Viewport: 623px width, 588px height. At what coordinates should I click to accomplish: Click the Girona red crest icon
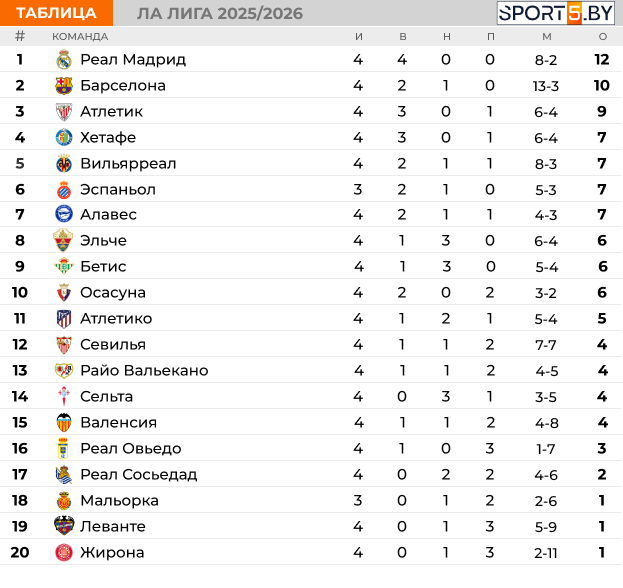point(64,552)
